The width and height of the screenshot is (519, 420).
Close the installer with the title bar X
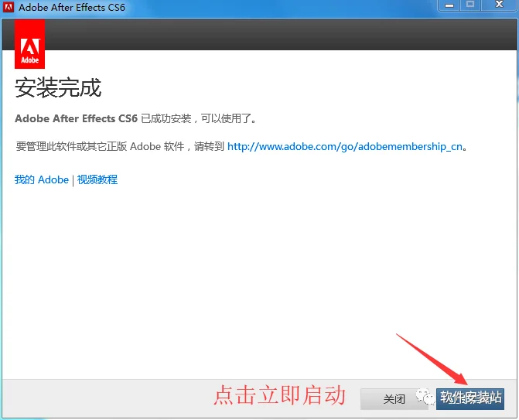pyautogui.click(x=499, y=5)
